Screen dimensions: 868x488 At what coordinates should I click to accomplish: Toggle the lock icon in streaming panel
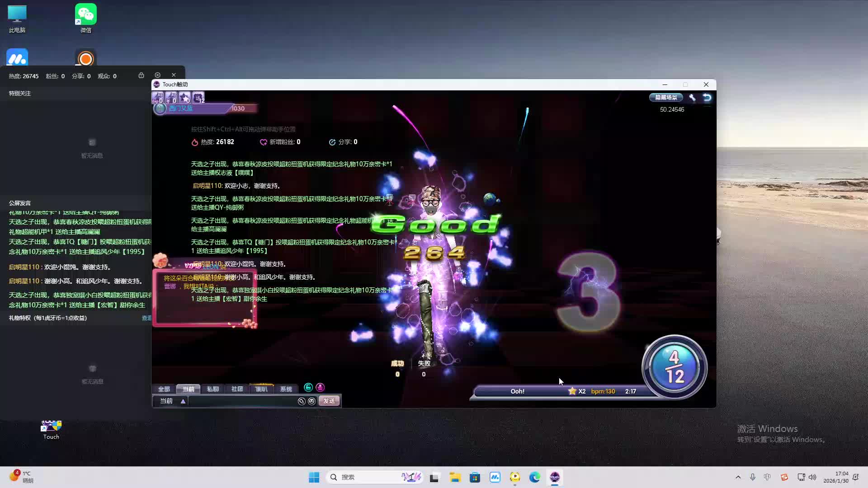point(141,75)
